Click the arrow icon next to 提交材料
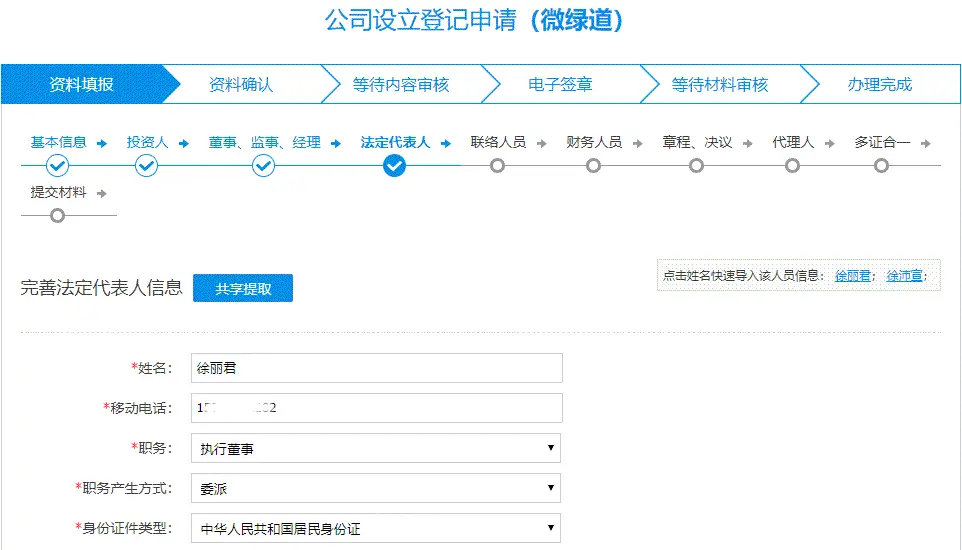Screen dimensions: 962x550 (102, 194)
